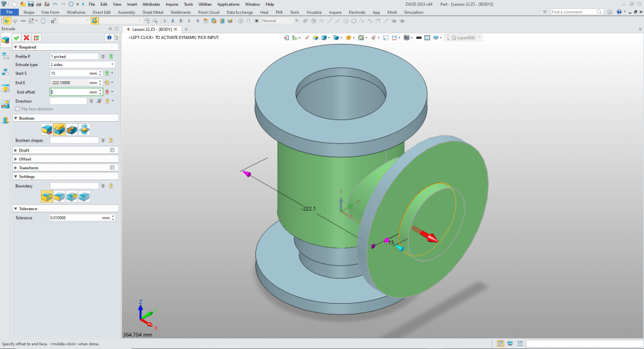Confirm the extrude with the green checkmark
644x349 pixels.
[17, 38]
